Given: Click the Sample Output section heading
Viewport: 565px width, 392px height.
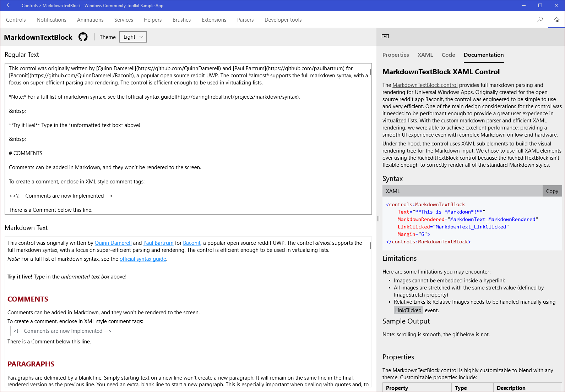Looking at the screenshot, I should coord(406,321).
